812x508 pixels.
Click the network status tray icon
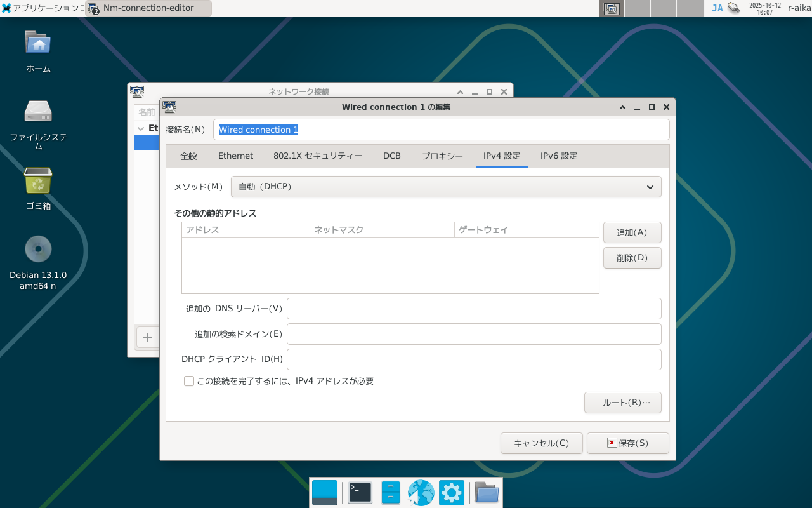point(733,8)
